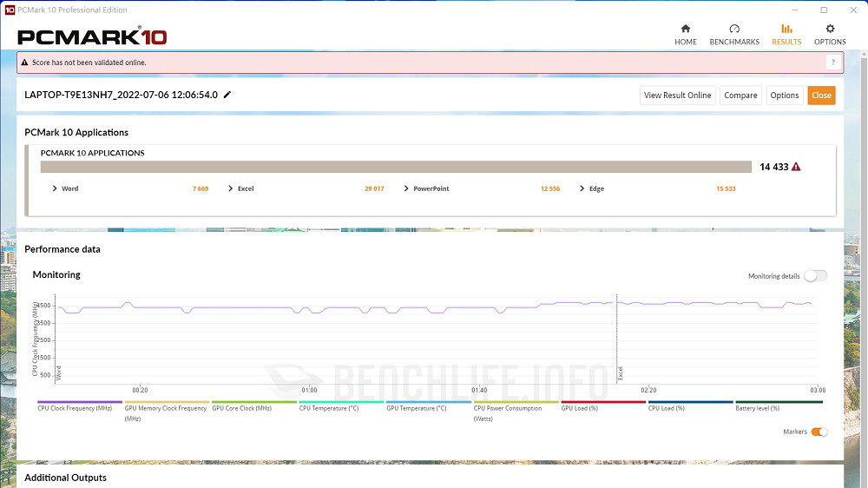
Task: Click the question mark help icon
Action: click(x=832, y=63)
